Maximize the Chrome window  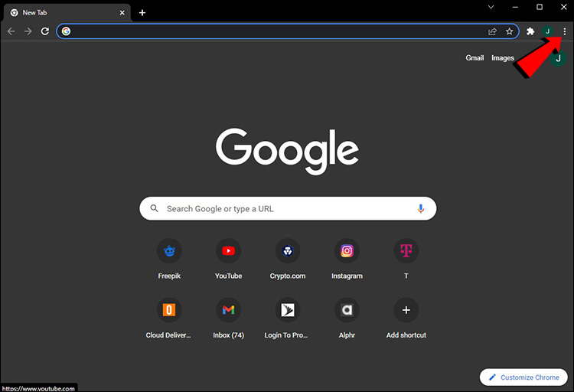(540, 7)
